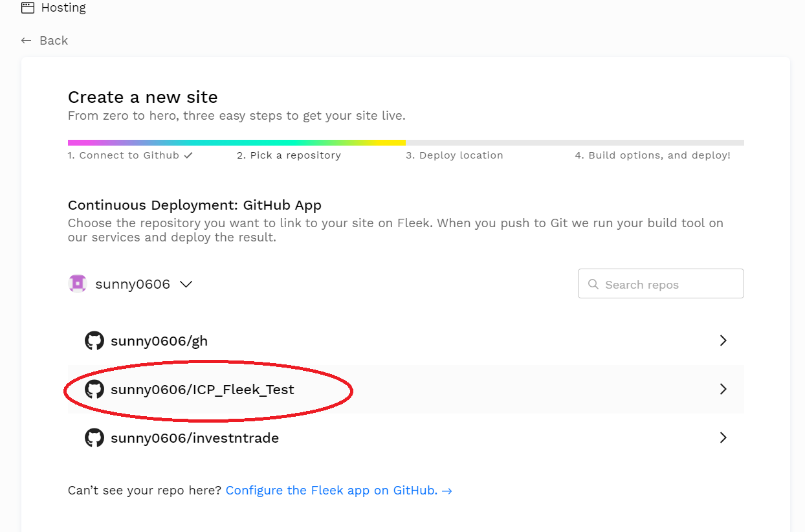Click step 2 Pick a repository

click(289, 155)
